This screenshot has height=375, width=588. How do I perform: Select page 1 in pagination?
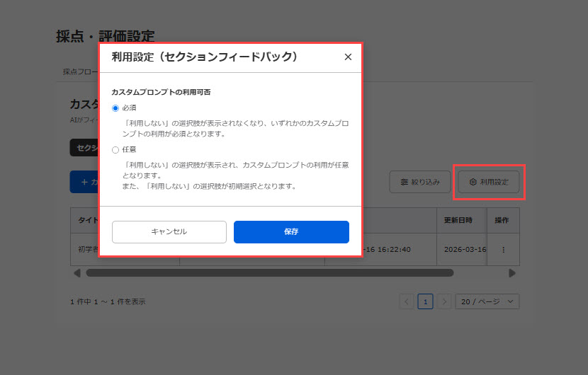[x=425, y=301]
